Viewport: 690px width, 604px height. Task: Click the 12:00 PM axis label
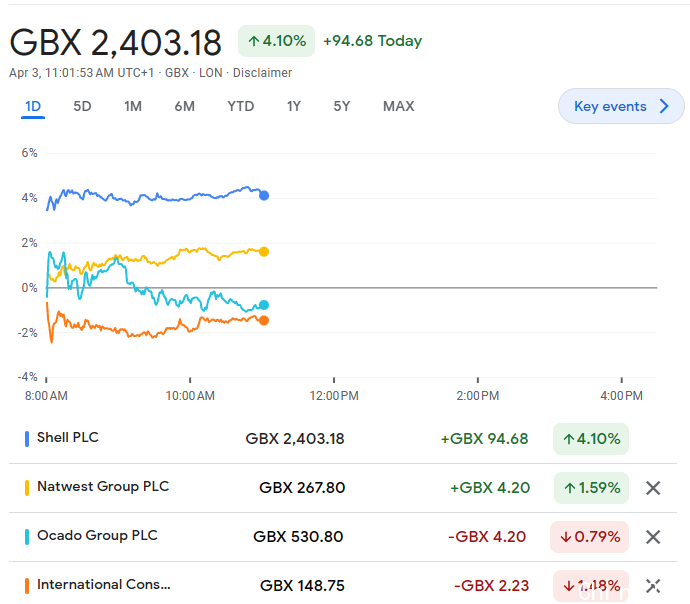click(x=334, y=396)
